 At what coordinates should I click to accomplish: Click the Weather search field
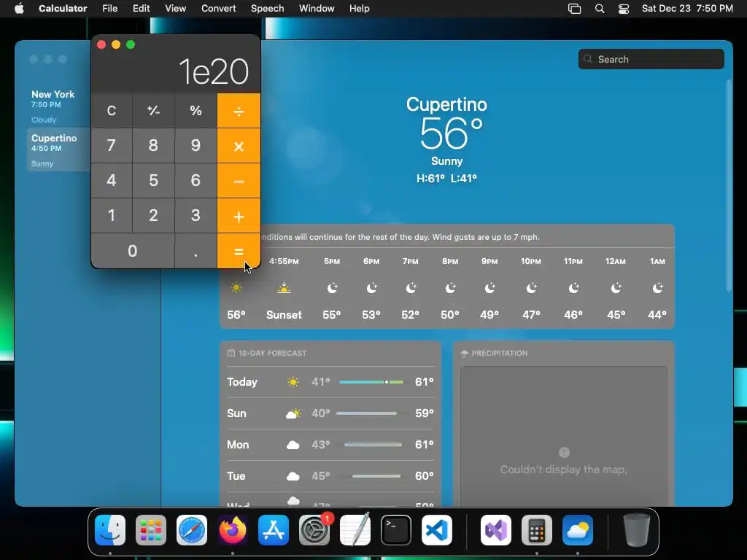pos(651,59)
